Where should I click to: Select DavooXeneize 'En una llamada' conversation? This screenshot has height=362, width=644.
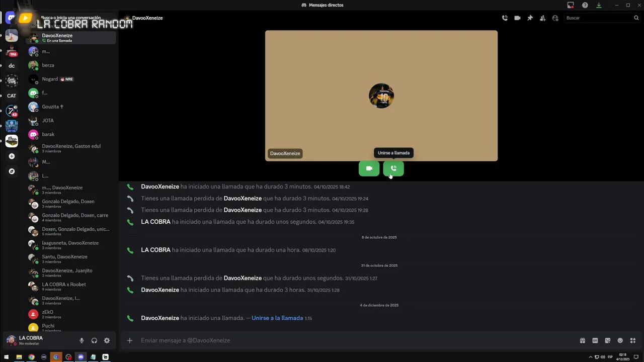[71, 38]
